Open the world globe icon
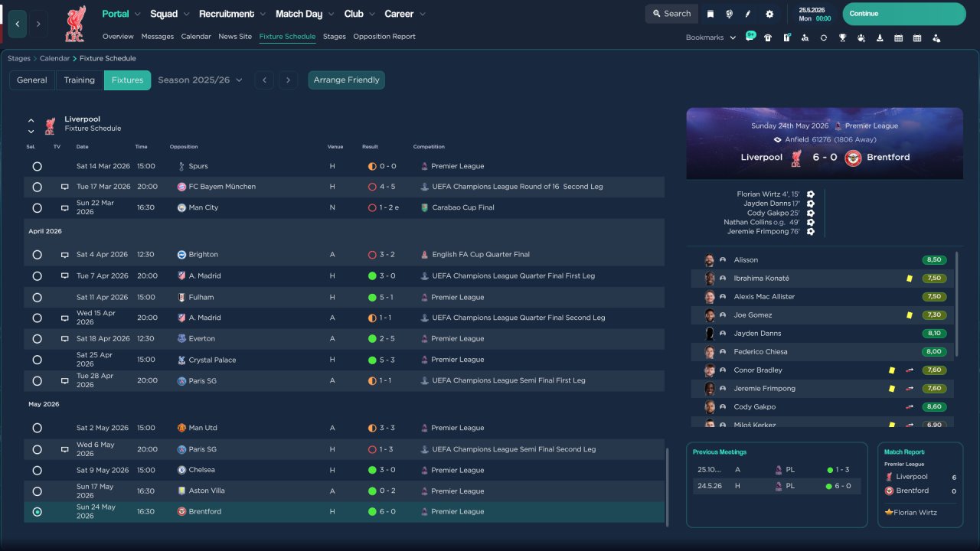 click(730, 14)
